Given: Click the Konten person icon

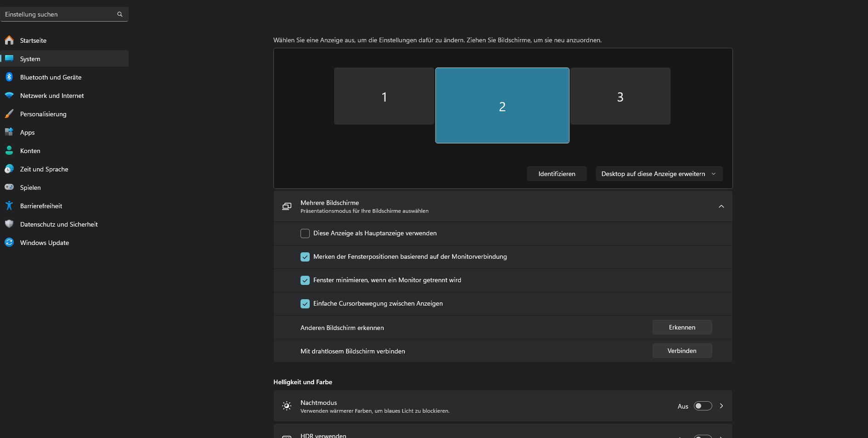Looking at the screenshot, I should coord(9,150).
